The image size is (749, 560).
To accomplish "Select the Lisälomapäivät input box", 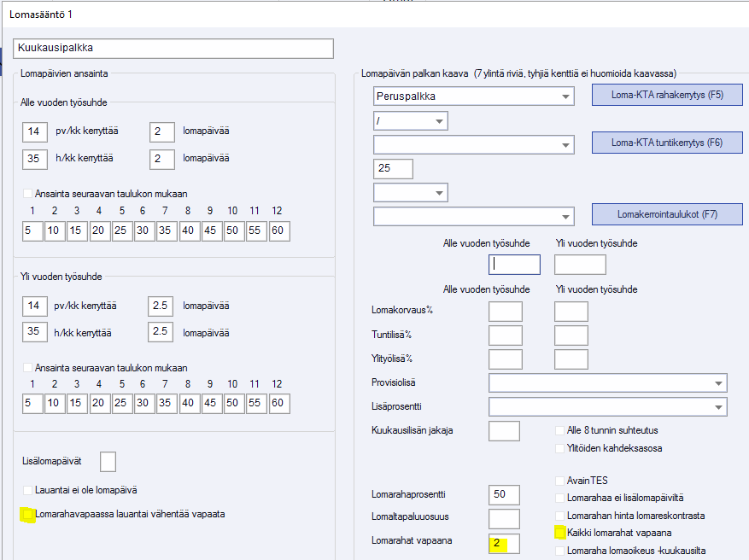I will (x=108, y=462).
